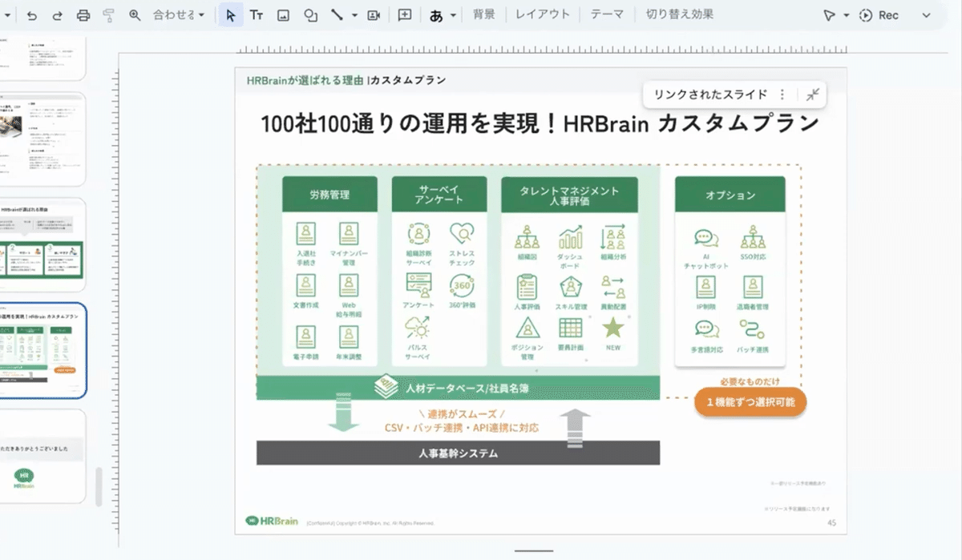Image resolution: width=962 pixels, height=560 pixels.
Task: Open the shape tool
Action: click(x=310, y=15)
